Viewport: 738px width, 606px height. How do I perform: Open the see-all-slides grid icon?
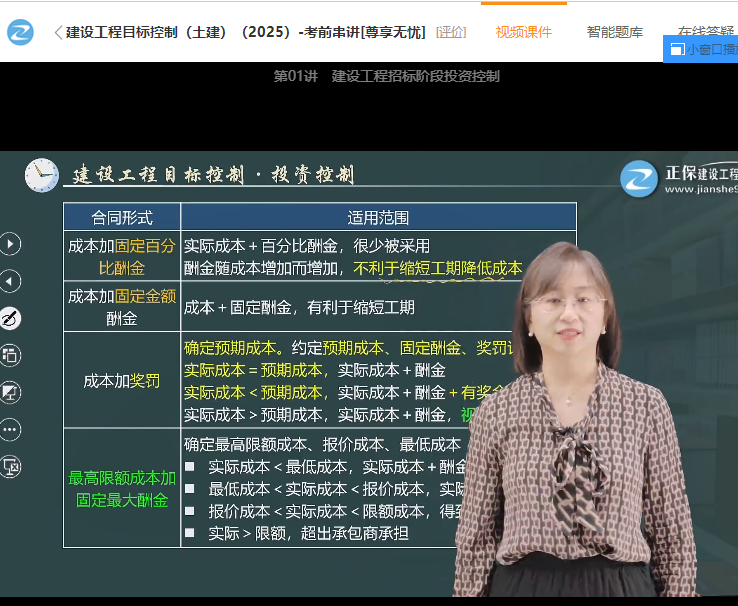(10, 354)
